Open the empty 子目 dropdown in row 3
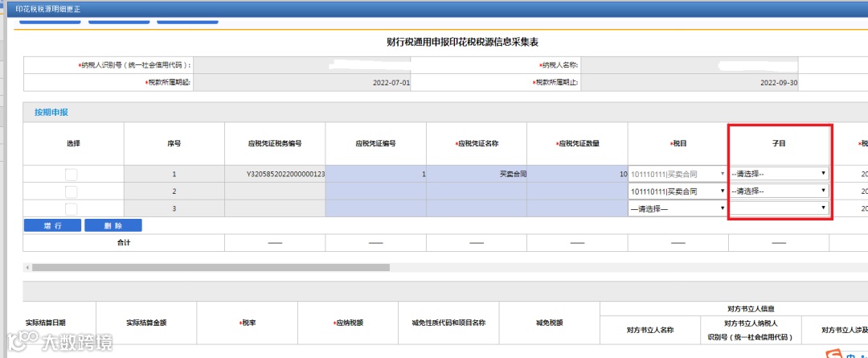This screenshot has width=868, height=358. click(779, 208)
